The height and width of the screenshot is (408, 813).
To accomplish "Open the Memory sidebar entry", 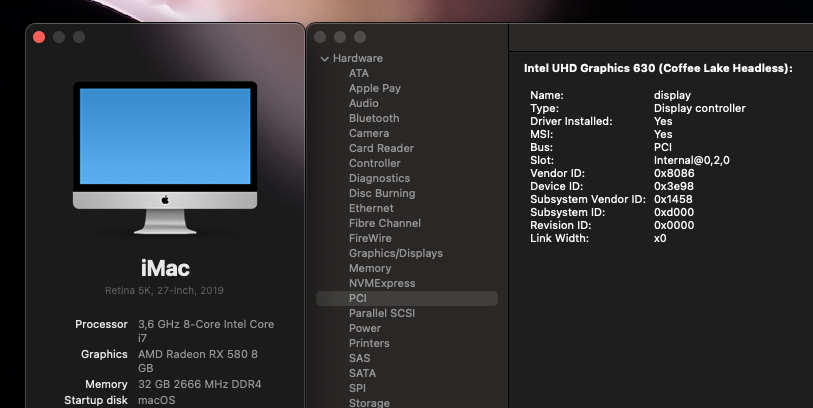I will click(370, 269).
